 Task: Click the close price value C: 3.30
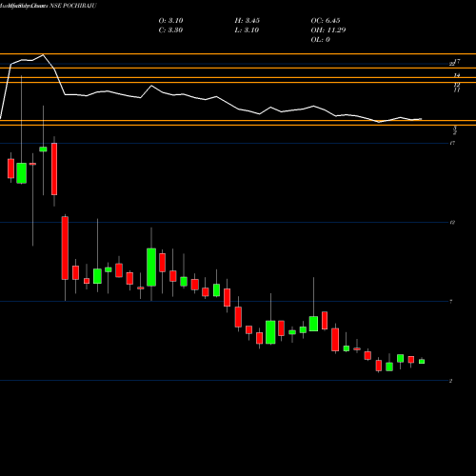[170, 30]
